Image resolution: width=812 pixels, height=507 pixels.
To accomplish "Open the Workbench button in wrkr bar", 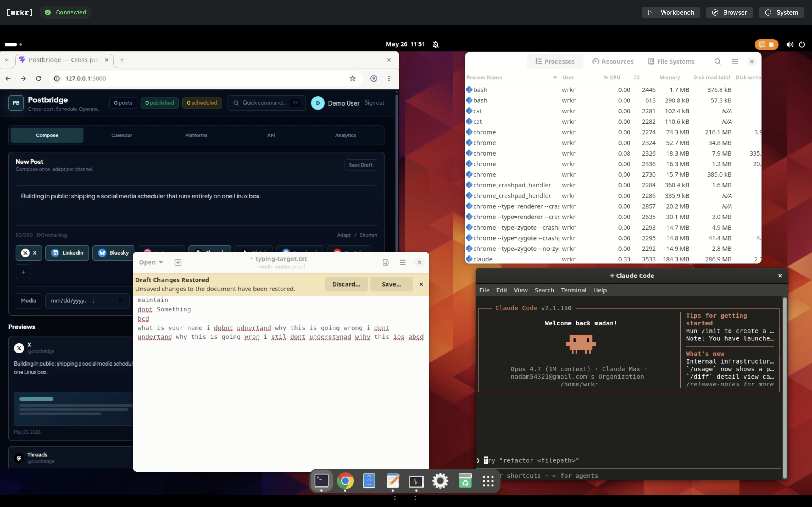I will tap(671, 12).
